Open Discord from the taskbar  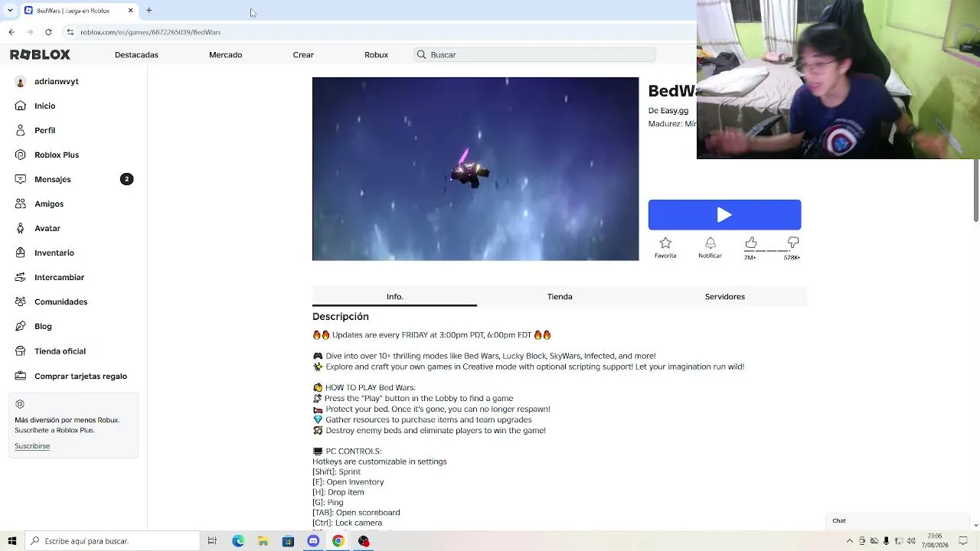(x=313, y=541)
